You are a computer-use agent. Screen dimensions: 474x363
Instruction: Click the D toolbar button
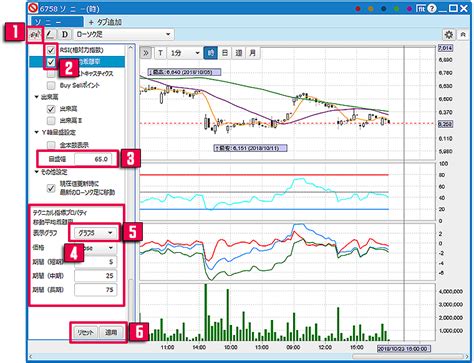65,34
